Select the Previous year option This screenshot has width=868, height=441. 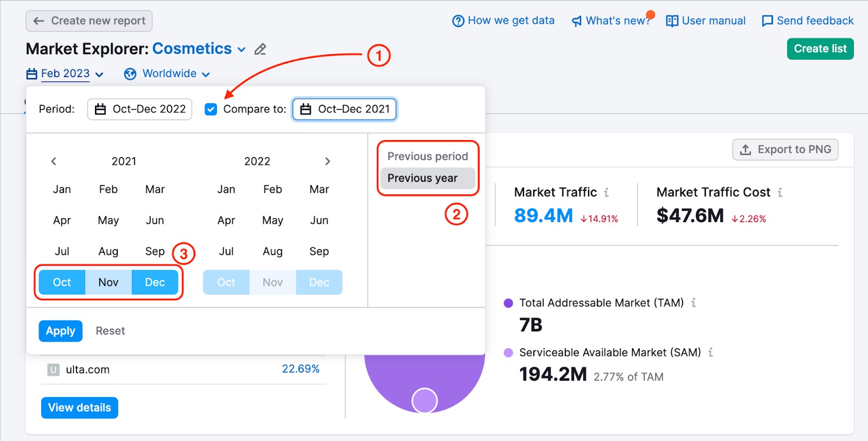427,178
